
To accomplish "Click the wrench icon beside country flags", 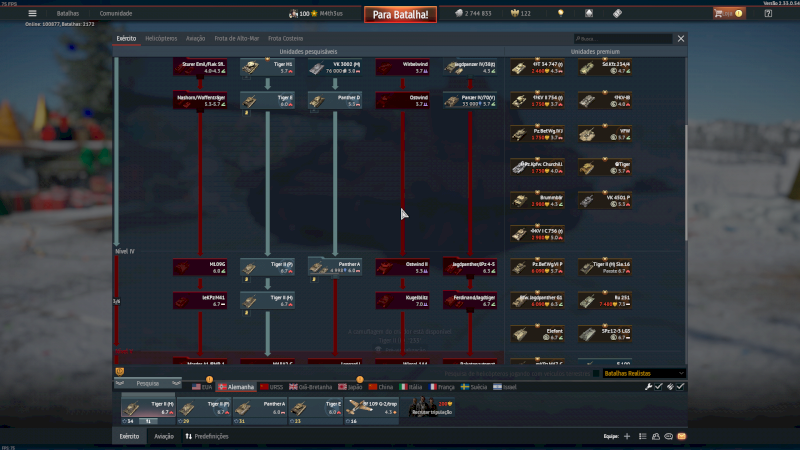I will point(648,386).
